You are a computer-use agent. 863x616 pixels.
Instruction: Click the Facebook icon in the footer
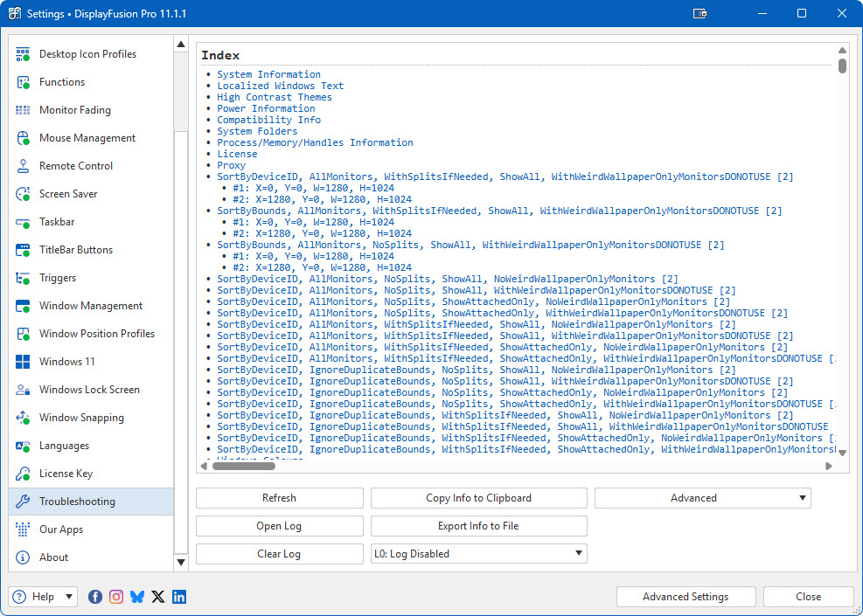pyautogui.click(x=95, y=597)
